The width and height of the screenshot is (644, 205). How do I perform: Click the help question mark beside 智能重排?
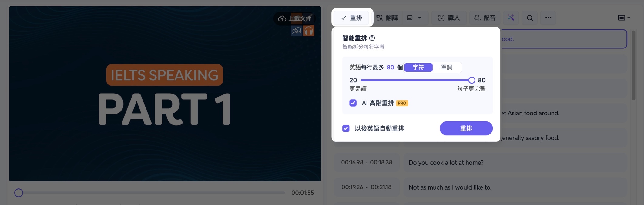(x=372, y=38)
